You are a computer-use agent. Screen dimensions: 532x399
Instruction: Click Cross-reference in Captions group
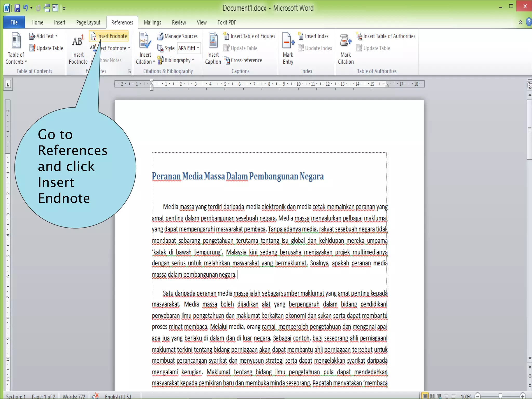click(x=243, y=60)
